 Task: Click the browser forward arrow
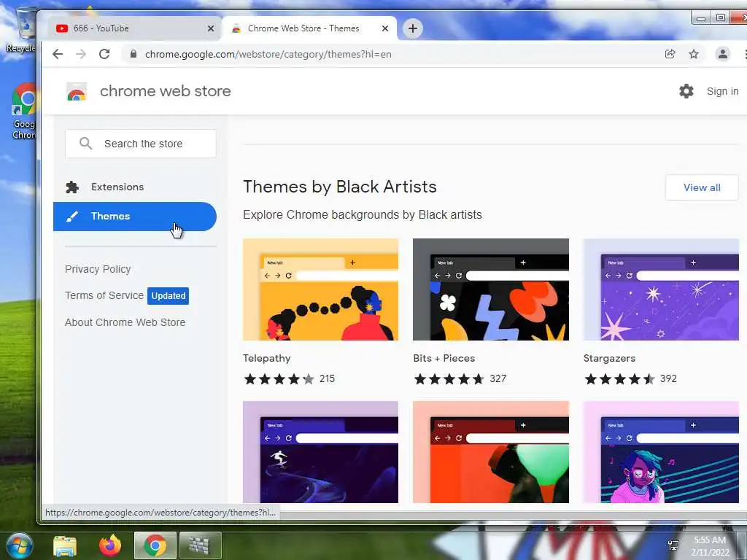pyautogui.click(x=81, y=54)
